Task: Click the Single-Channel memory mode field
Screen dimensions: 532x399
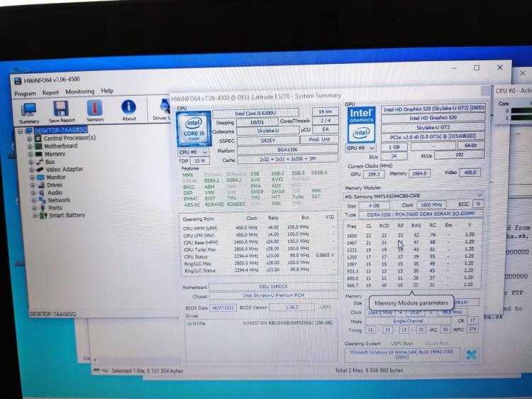Action: 408,321
